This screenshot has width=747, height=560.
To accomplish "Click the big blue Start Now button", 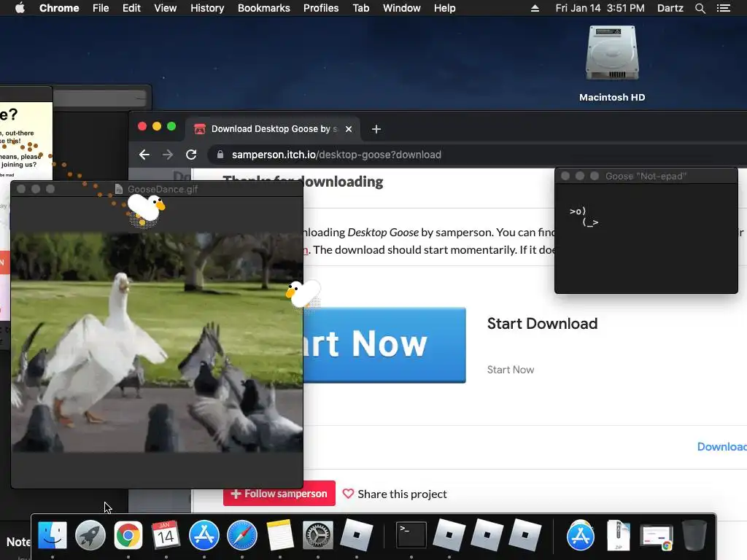I will point(384,345).
